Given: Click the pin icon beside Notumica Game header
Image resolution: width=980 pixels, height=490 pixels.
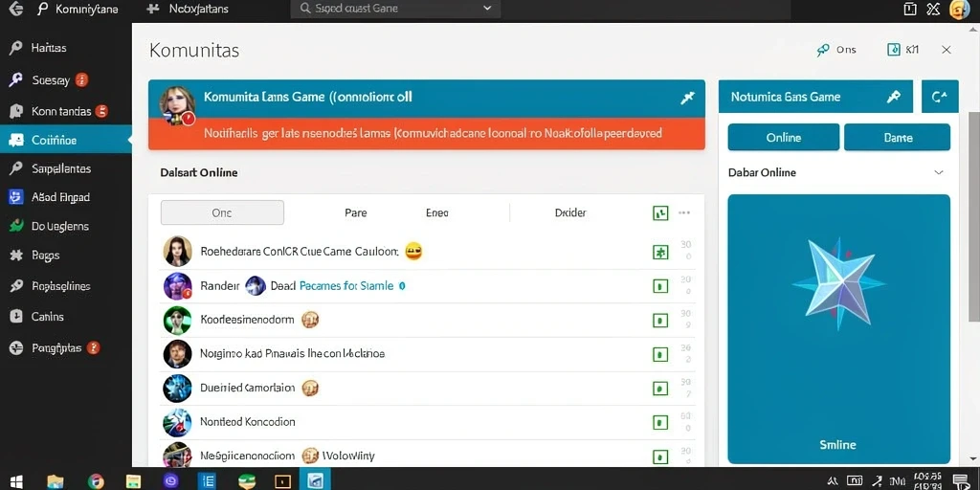Looking at the screenshot, I should [894, 97].
